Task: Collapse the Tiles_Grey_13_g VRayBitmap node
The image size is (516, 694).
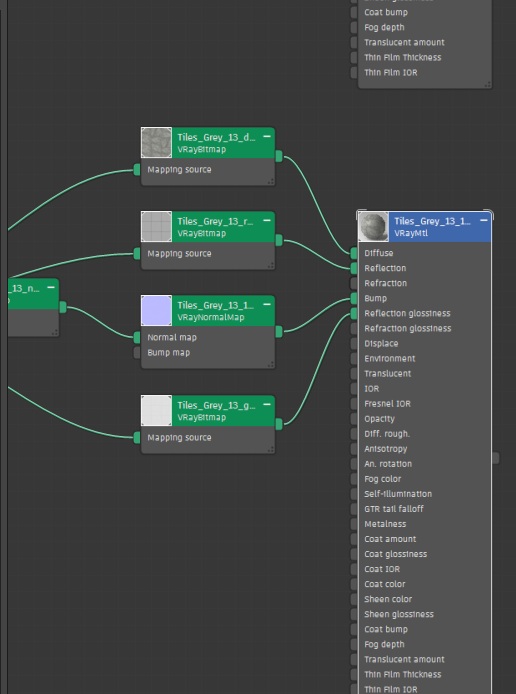Action: [x=267, y=405]
